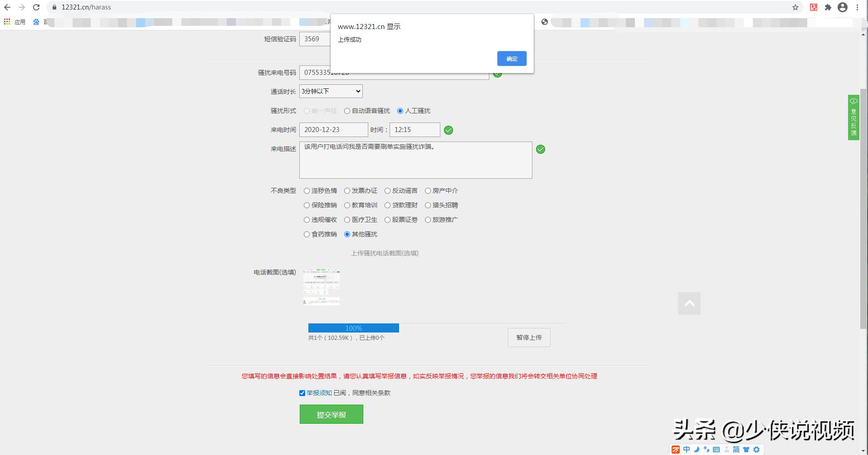Uncheck the 举报须知 agreement checkbox
The width and height of the screenshot is (868, 455).
[x=302, y=393]
